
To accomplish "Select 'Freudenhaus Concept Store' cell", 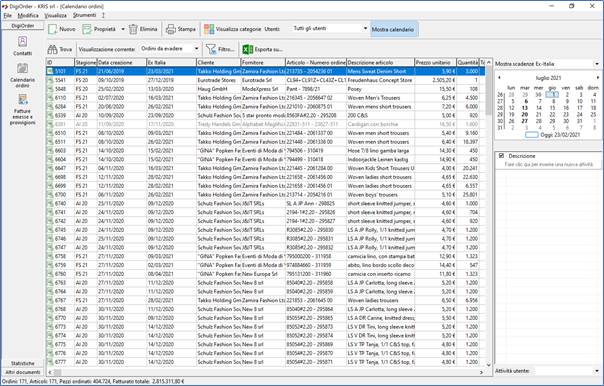I will 381,80.
